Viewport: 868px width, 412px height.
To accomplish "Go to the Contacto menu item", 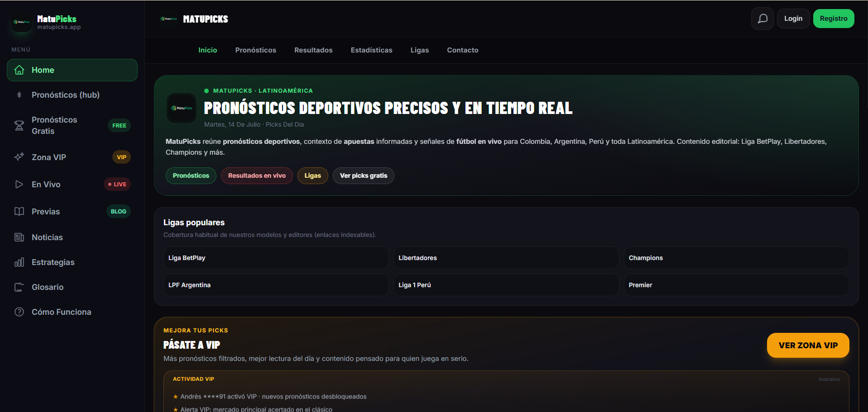I will coord(462,50).
